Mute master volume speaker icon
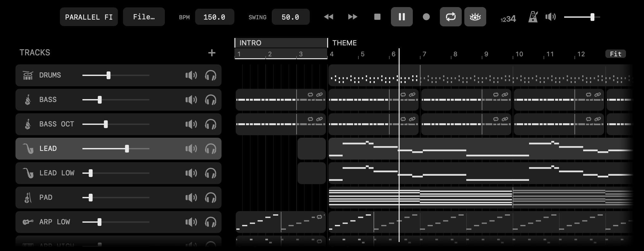The width and height of the screenshot is (644, 251). coord(551,17)
